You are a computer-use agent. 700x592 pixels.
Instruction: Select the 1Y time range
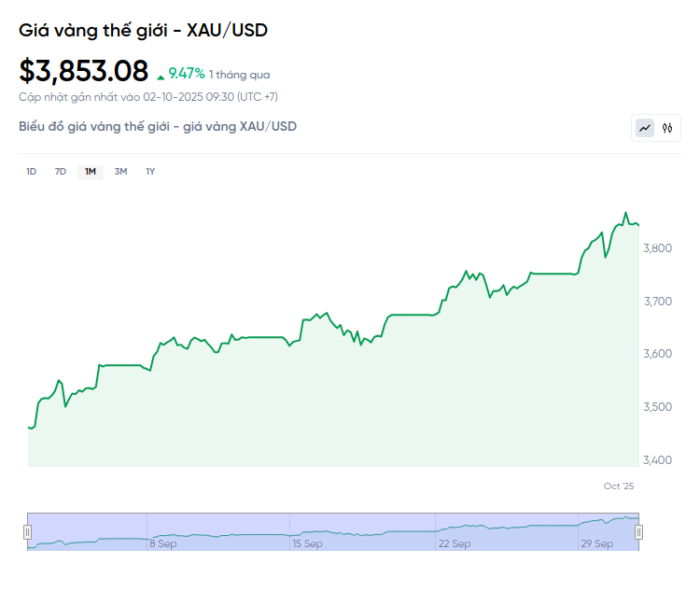click(150, 172)
